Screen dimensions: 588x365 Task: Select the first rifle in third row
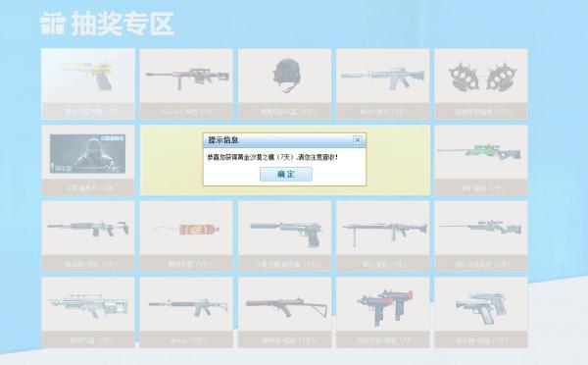pyautogui.click(x=88, y=236)
